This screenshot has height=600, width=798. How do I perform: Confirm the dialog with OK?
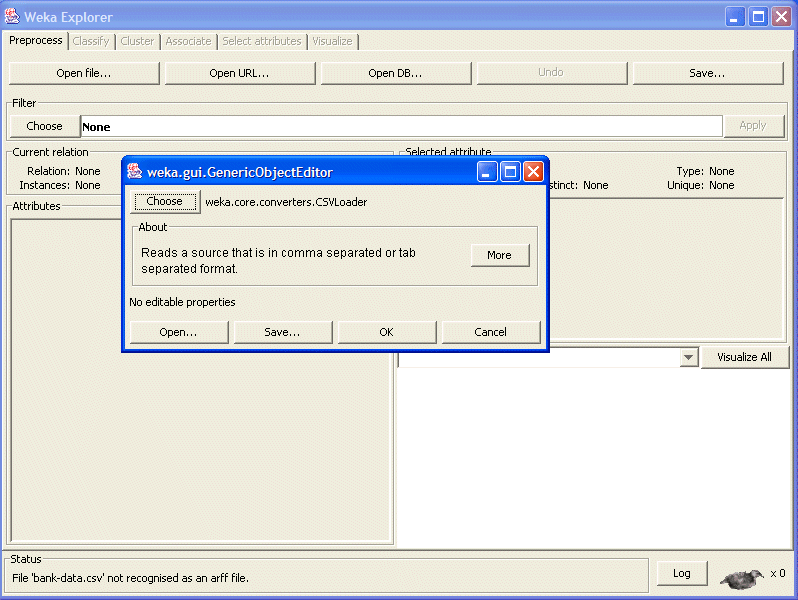386,332
